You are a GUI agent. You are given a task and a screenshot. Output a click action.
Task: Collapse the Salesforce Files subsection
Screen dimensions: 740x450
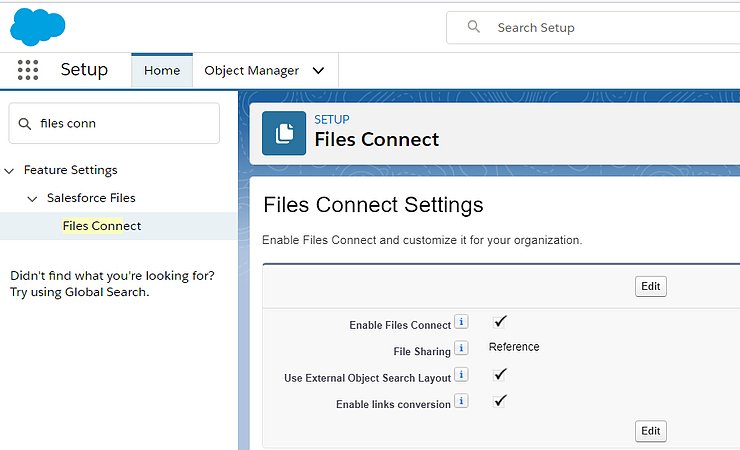click(x=33, y=199)
